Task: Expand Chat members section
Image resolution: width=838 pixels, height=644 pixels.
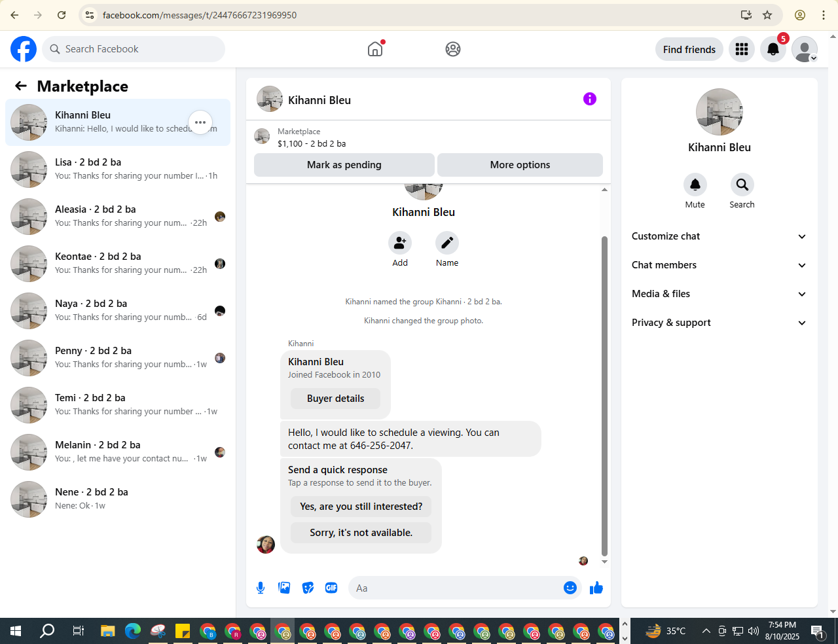Action: tap(720, 265)
